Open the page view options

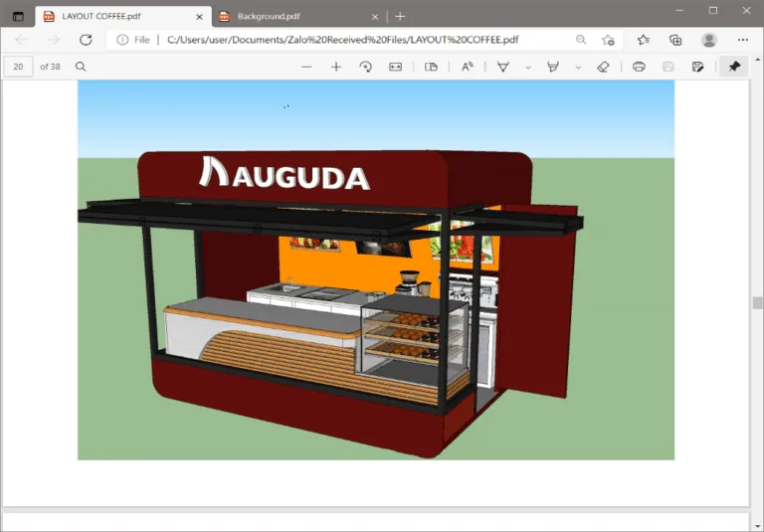tap(431, 67)
